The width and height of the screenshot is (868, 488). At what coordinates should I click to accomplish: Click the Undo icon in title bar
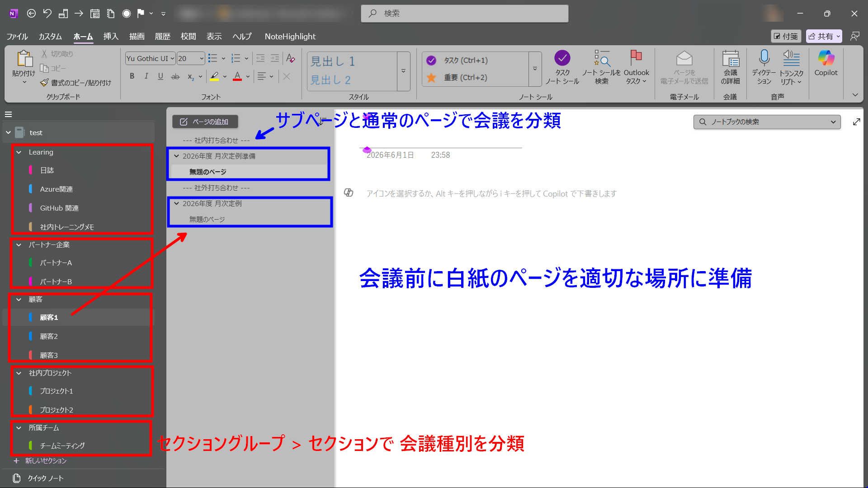(47, 14)
